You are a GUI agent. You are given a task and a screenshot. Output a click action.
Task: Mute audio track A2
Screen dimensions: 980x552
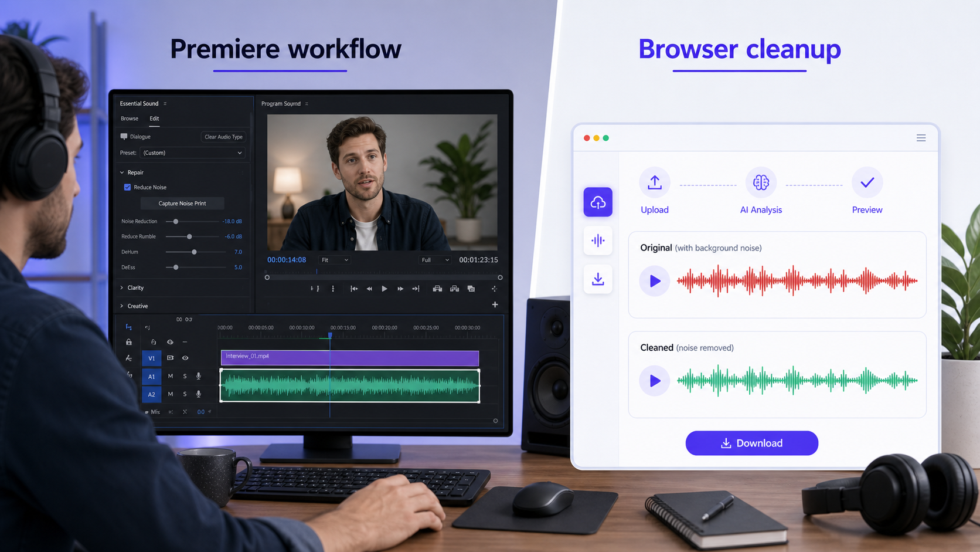[x=171, y=394]
